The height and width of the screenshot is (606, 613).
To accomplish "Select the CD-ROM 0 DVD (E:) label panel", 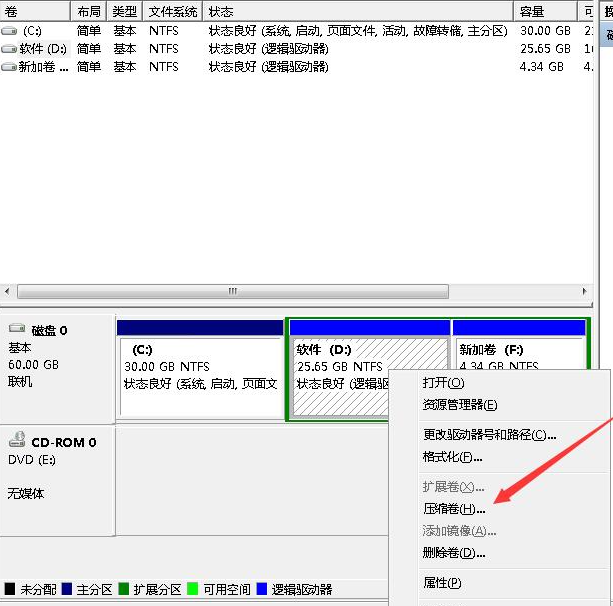I will coord(57,480).
